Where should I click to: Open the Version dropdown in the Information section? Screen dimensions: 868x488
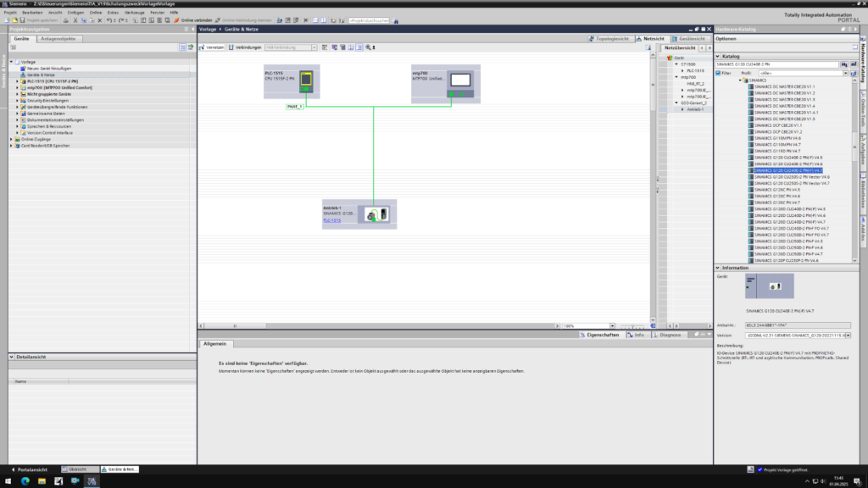click(848, 335)
